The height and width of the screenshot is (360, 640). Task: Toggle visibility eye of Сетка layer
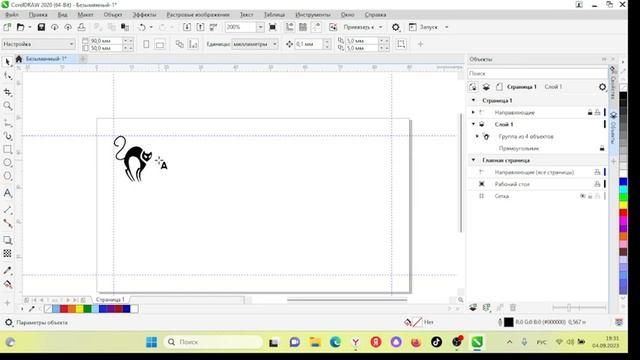(583, 196)
